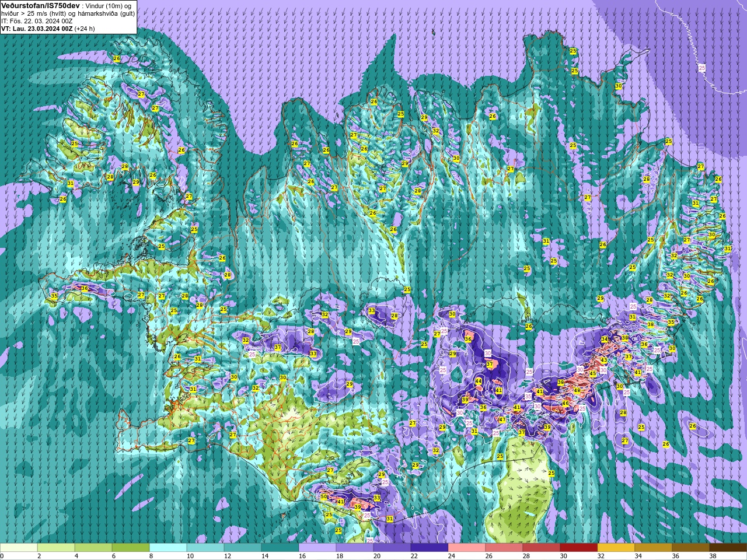Click the yellow gust label "43"
Viewport: 747px width, 560px height.
coord(604,360)
